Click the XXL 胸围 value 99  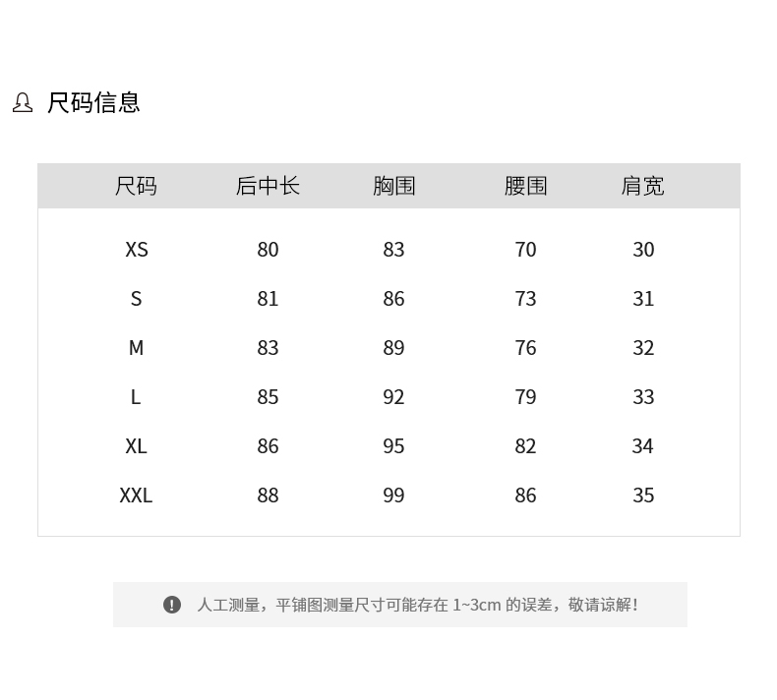393,496
